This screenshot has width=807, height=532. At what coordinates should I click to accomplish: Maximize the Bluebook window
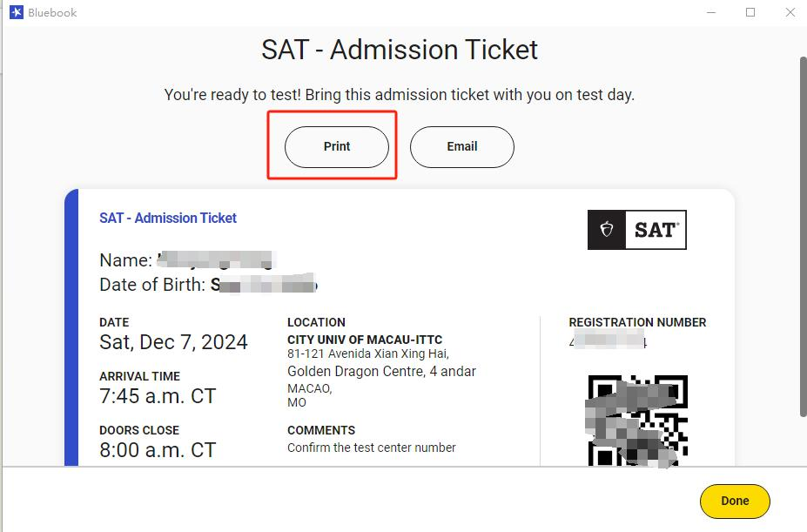click(x=750, y=12)
